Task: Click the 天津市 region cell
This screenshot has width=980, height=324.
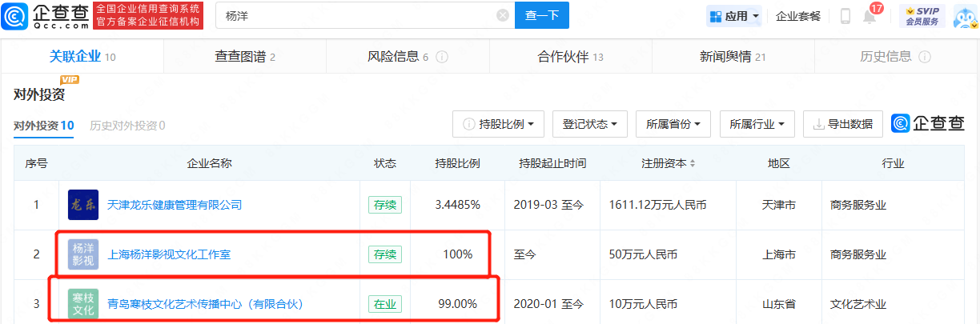Action: (x=779, y=205)
